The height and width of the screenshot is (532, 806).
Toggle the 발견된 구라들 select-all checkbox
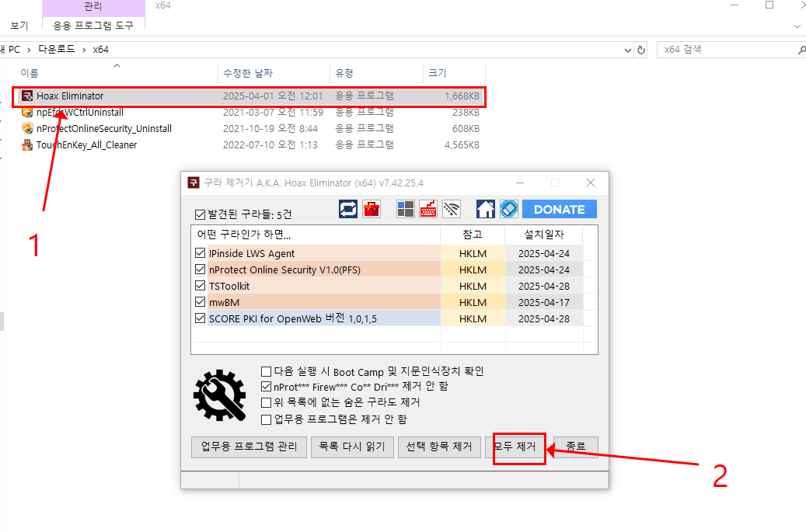pyautogui.click(x=200, y=214)
